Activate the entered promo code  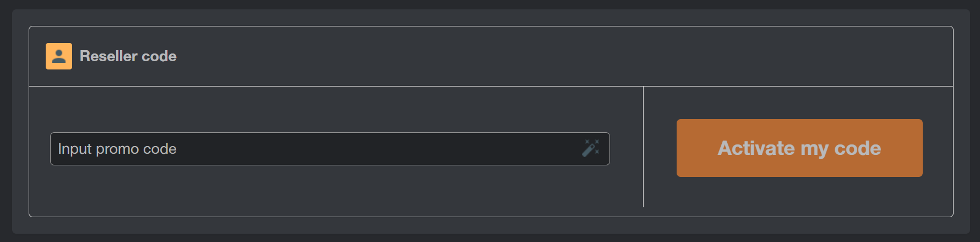point(799,148)
